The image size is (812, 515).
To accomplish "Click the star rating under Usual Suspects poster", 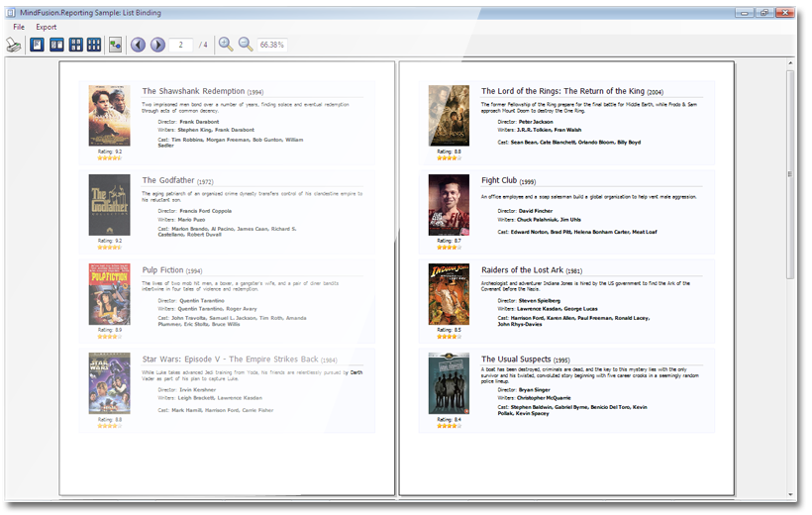I will pos(449,426).
